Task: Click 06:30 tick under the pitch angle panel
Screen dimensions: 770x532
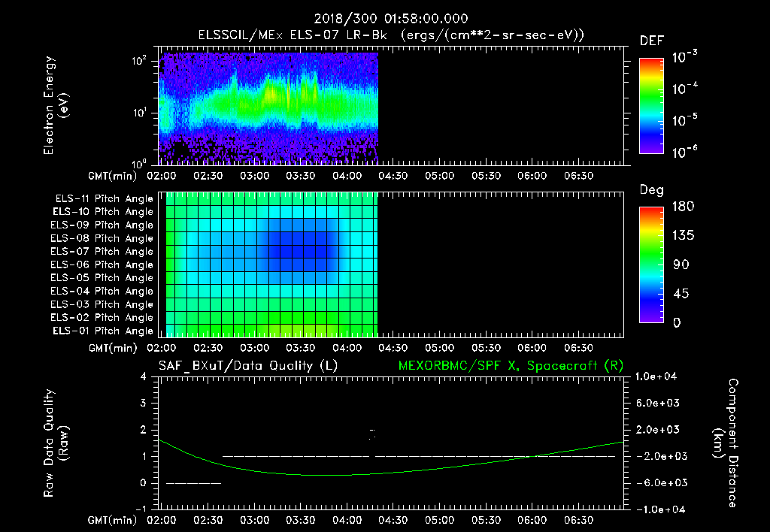Action: tap(578, 348)
